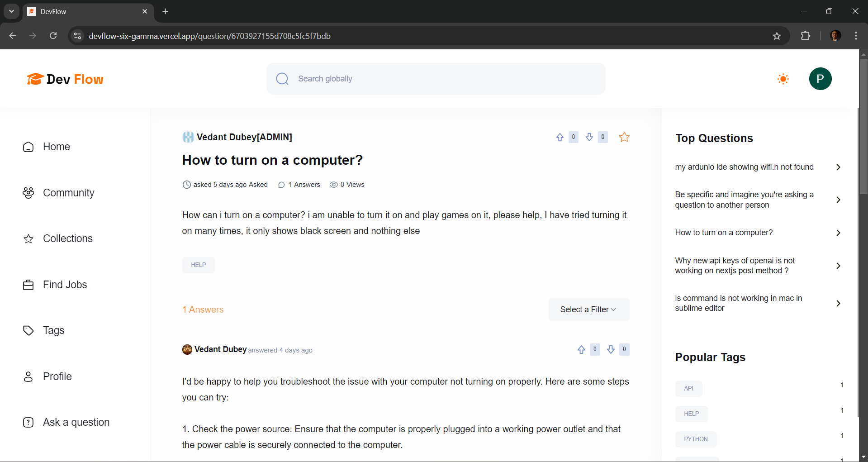Click the Find Jobs briefcase icon
Screen dimensions: 868x462
(x=28, y=285)
